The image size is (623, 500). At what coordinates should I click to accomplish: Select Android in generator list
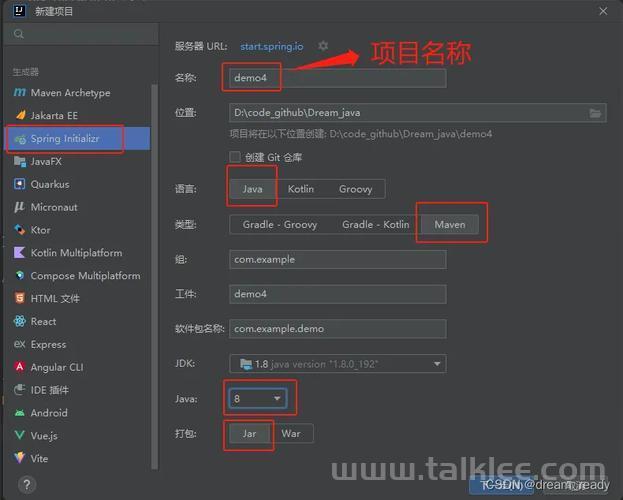(78, 413)
